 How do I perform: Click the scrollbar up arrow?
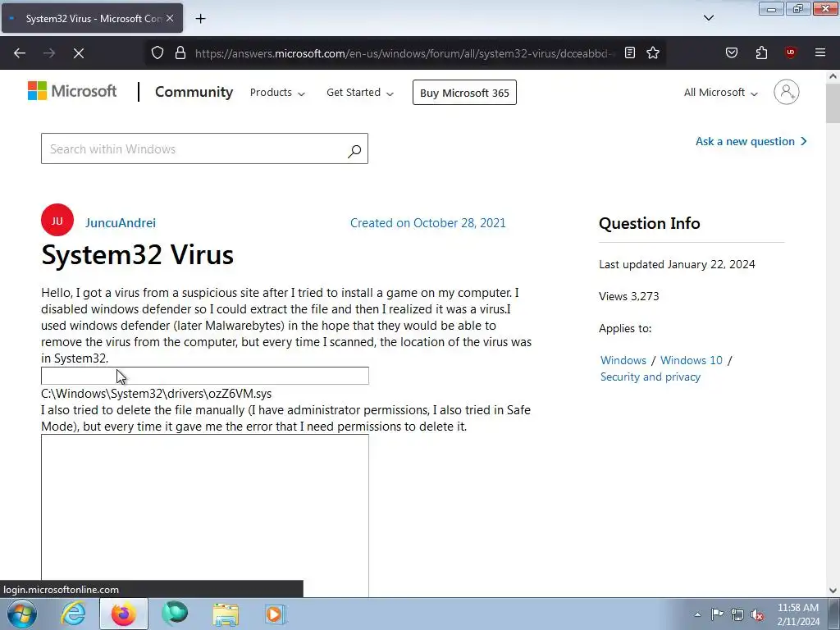coord(833,76)
